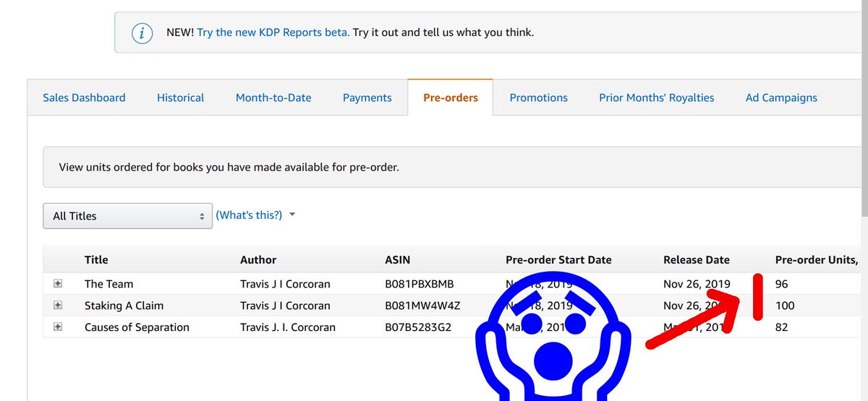868x401 pixels.
Task: Click The Team's Nov 26, 2019 release date
Action: point(697,284)
